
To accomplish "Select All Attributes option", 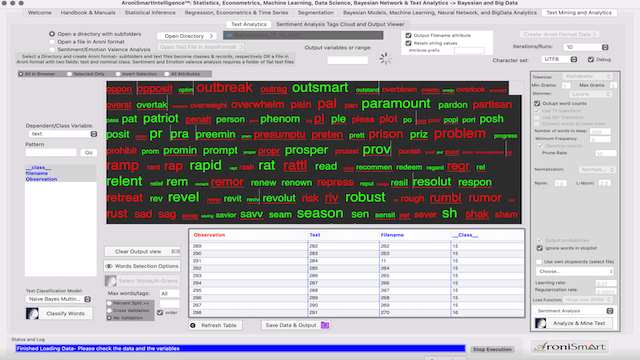I will (167, 74).
